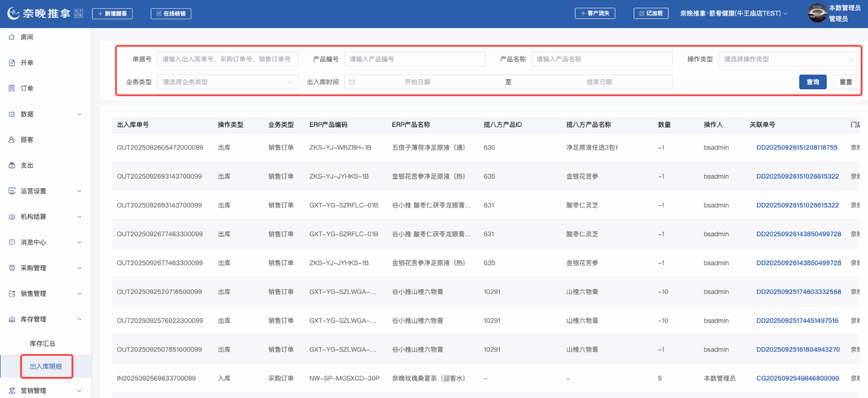This screenshot has width=868, height=398.
Task: Click the 入库 operation type cell
Action: pyautogui.click(x=224, y=378)
